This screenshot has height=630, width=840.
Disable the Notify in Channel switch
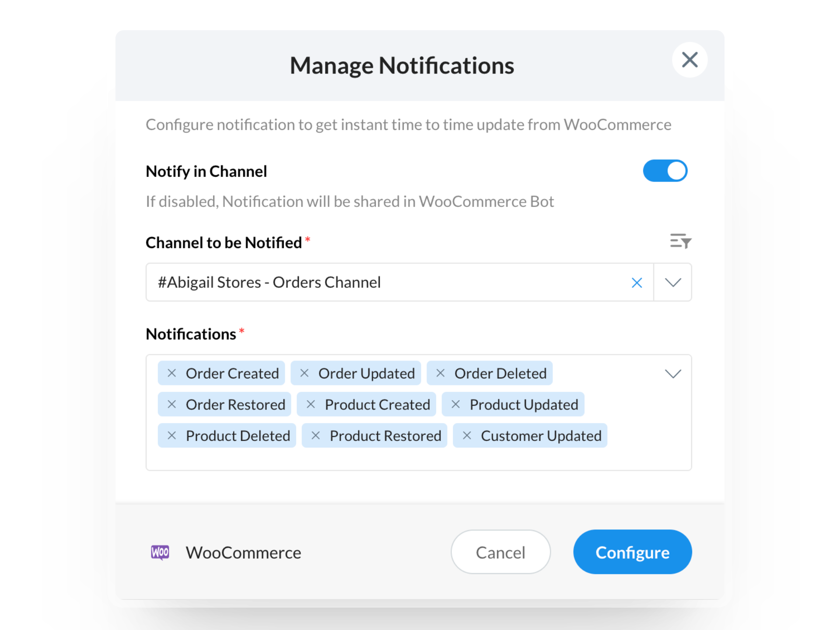665,171
